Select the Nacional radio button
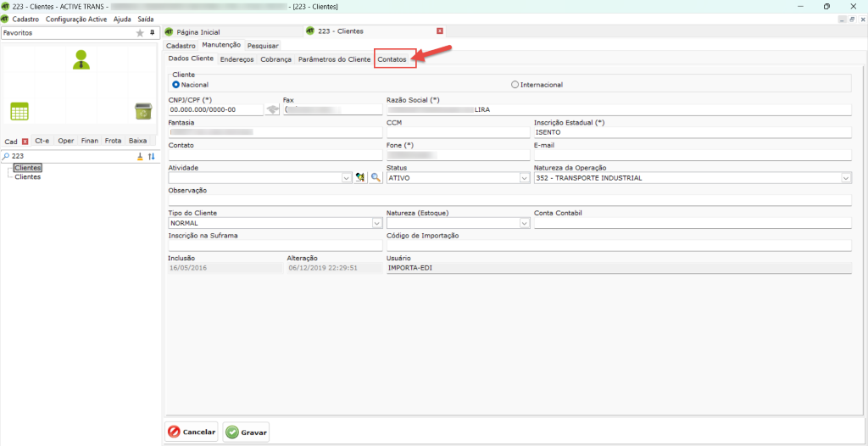 176,85
